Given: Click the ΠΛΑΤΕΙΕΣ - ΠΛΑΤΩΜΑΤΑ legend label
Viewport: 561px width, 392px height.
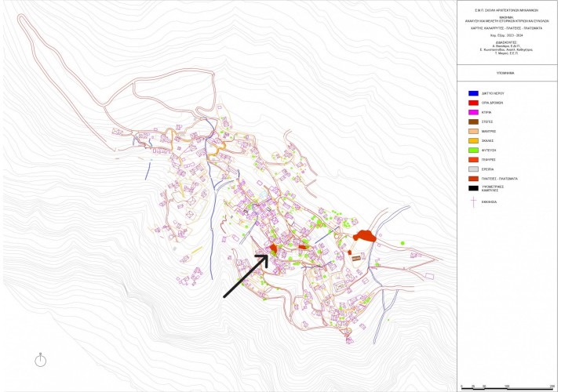Looking at the screenshot, I should coord(499,179).
